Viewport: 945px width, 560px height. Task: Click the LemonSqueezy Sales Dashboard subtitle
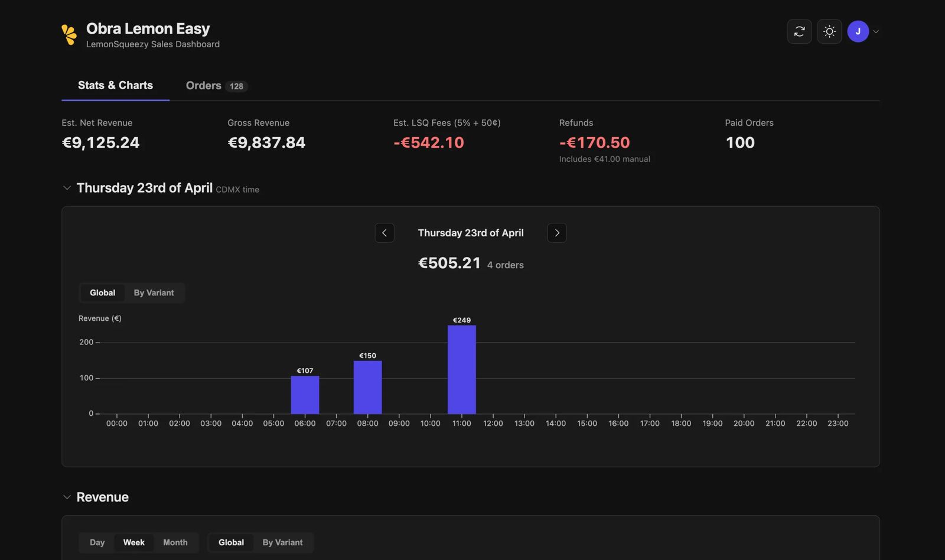pos(153,44)
